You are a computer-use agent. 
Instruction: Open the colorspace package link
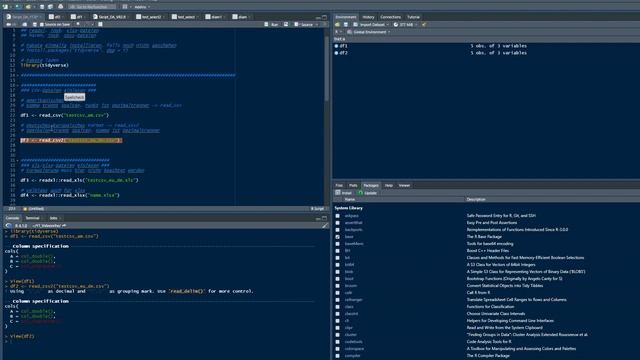[354, 349]
